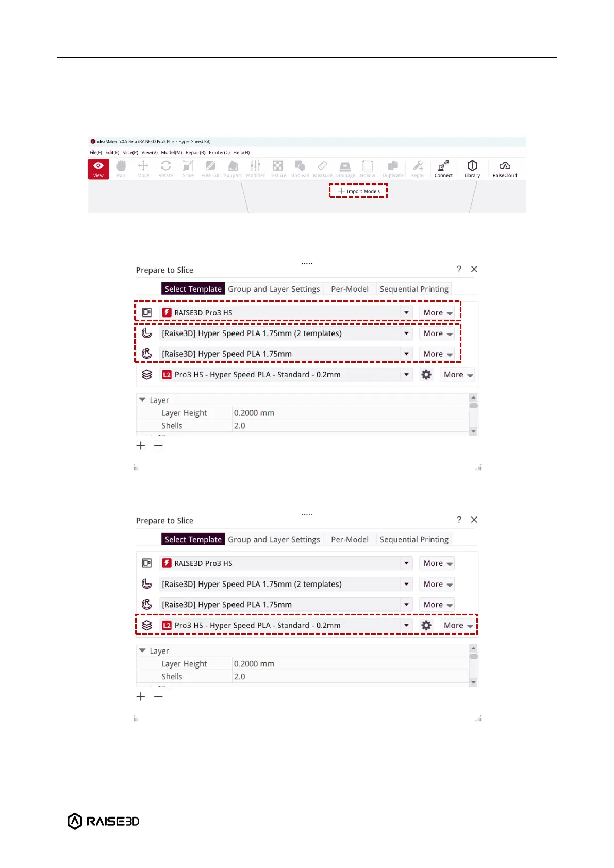Screen dimensions: 614x868
Task: Select the Texture tool
Action: point(278,169)
